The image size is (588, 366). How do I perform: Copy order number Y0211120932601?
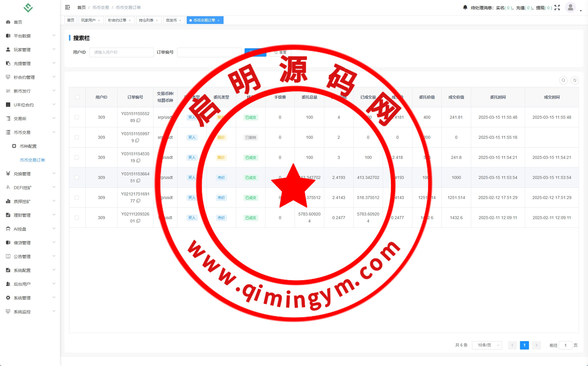pyautogui.click(x=138, y=221)
